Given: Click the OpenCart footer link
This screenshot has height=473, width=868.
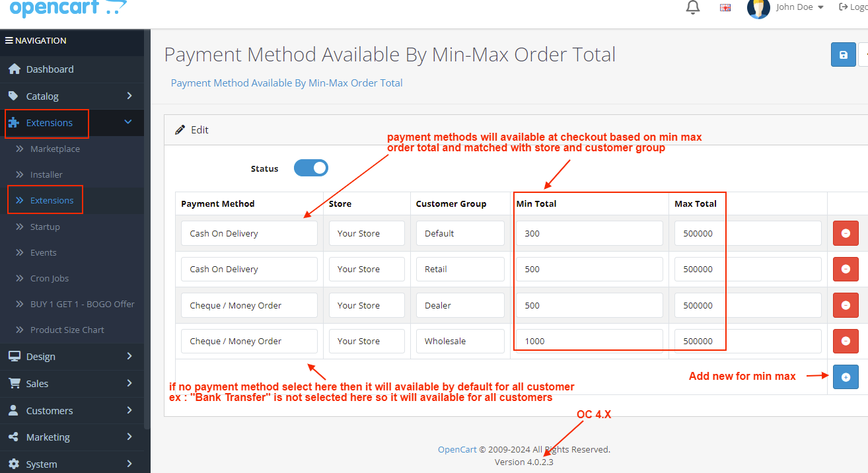Looking at the screenshot, I should point(456,449).
